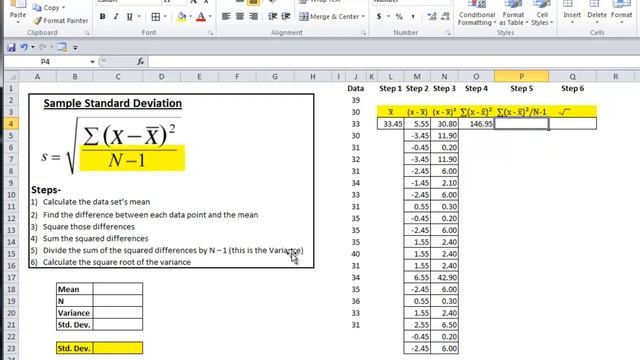Click the Redo arrow icon
Image resolution: width=640 pixels, height=360 pixels.
tap(43, 47)
